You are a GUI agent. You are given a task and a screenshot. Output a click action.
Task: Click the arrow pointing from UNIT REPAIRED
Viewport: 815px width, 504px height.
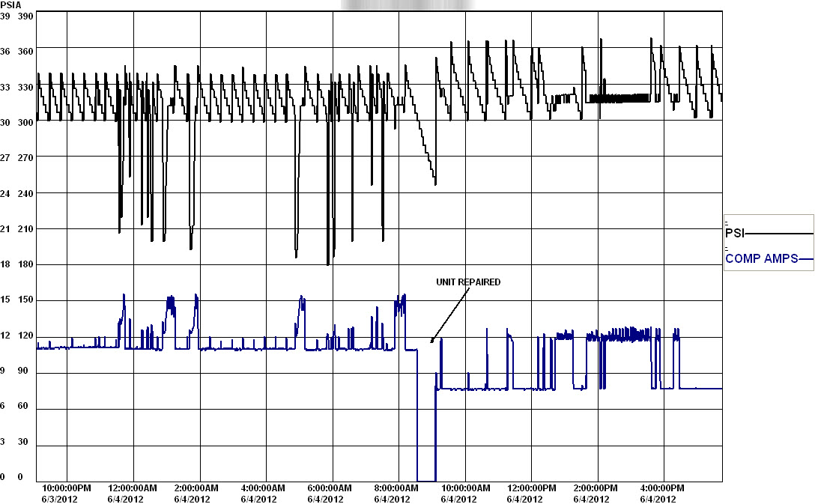449,315
